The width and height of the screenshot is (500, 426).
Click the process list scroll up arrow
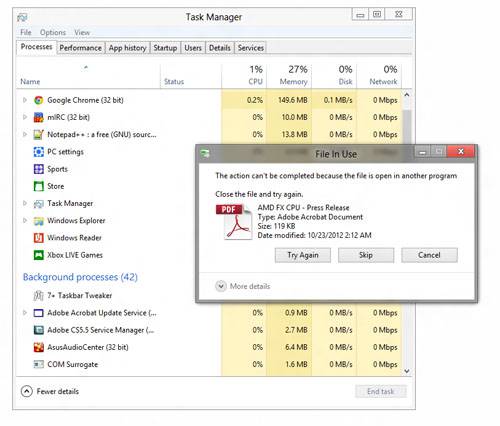coord(407,95)
